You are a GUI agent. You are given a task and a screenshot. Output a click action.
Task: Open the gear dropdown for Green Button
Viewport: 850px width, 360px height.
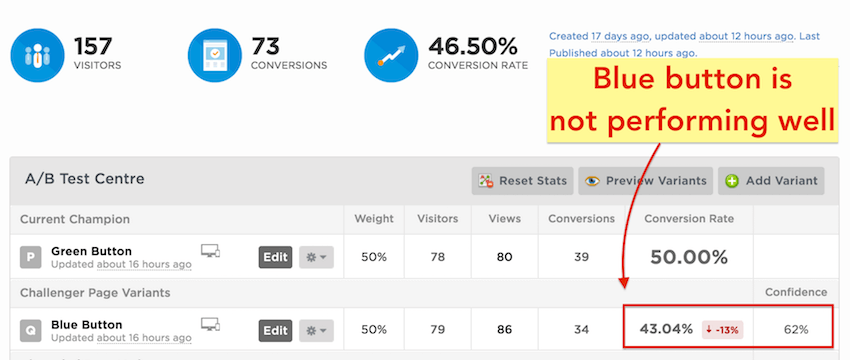317,258
